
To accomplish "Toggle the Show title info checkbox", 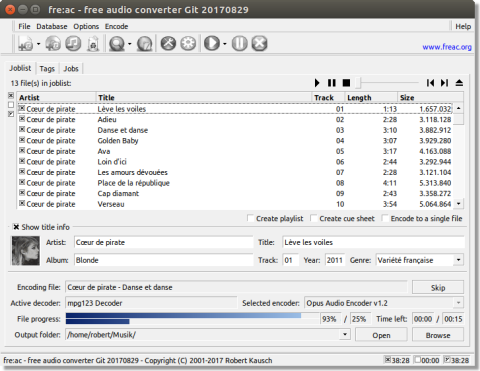I will click(16, 227).
